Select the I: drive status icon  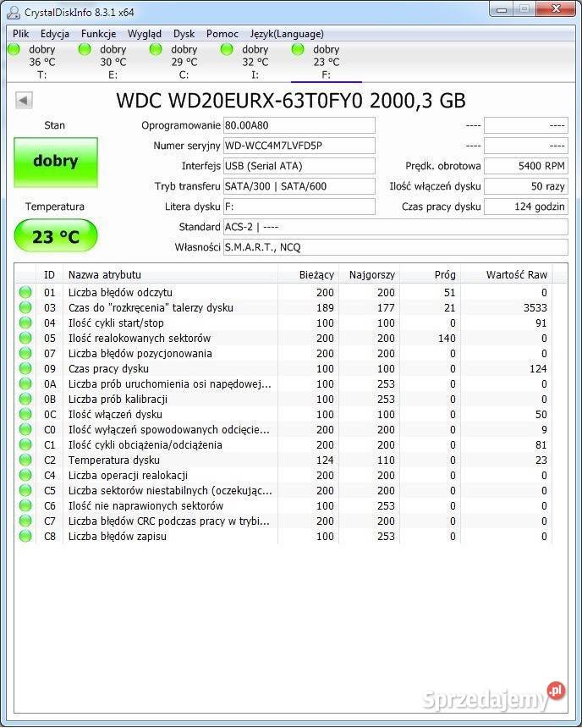coord(227,50)
